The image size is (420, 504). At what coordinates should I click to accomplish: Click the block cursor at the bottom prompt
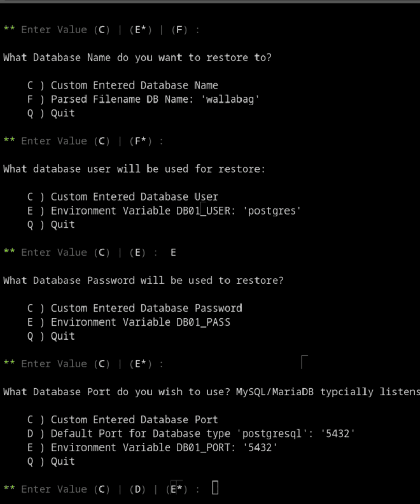point(215,487)
